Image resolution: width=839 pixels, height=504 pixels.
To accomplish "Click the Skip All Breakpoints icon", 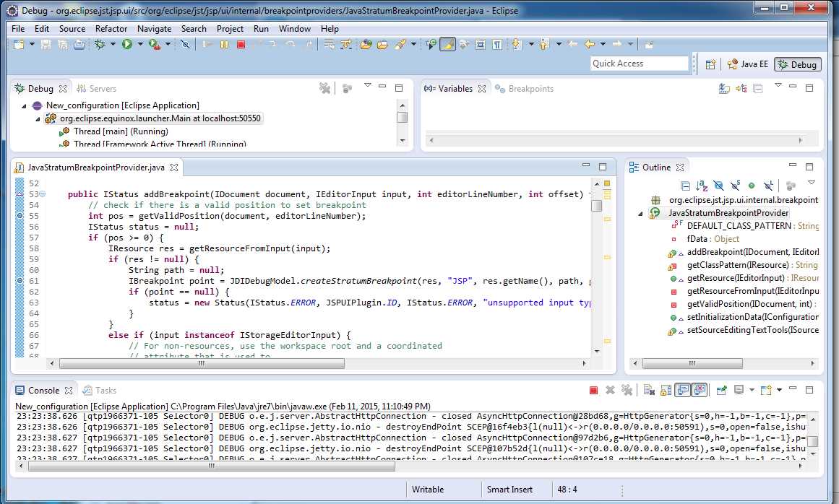I will coord(186,45).
